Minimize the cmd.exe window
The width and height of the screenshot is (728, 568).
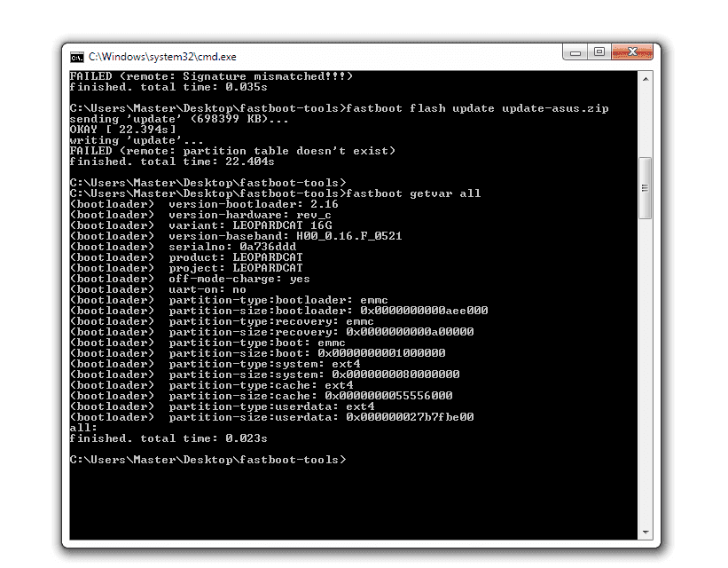click(575, 52)
